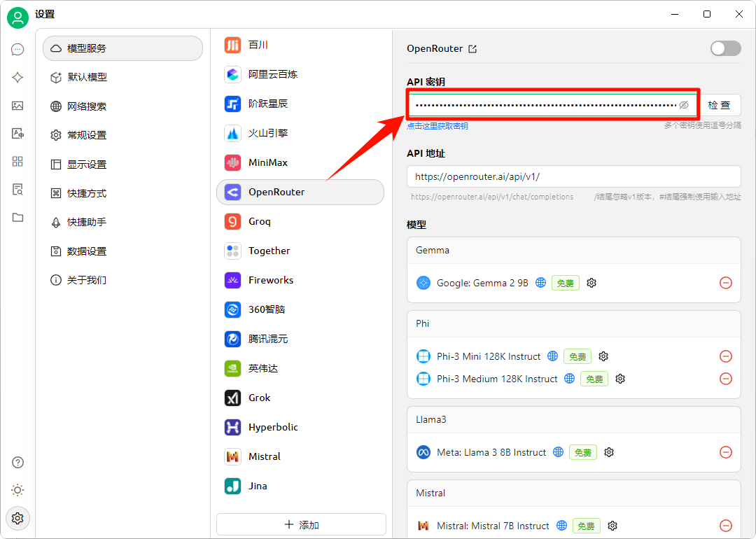This screenshot has width=756, height=539.
Task: Click the API 地址 URL input field
Action: click(x=574, y=176)
